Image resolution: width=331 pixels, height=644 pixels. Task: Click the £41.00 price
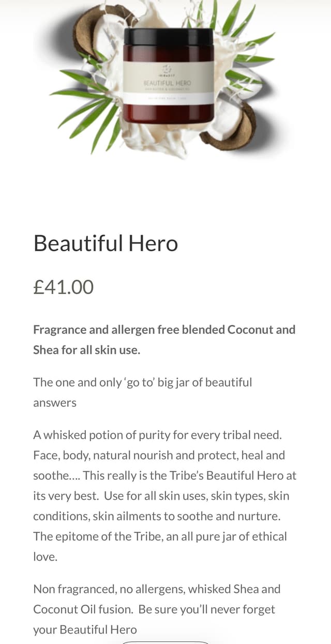pyautogui.click(x=63, y=287)
